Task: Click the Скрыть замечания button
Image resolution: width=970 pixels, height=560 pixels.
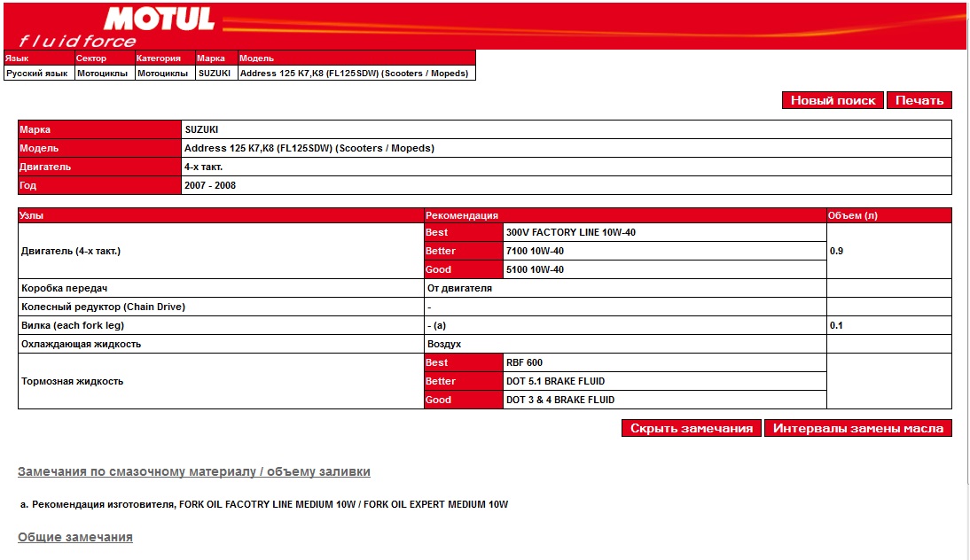Action: [691, 428]
